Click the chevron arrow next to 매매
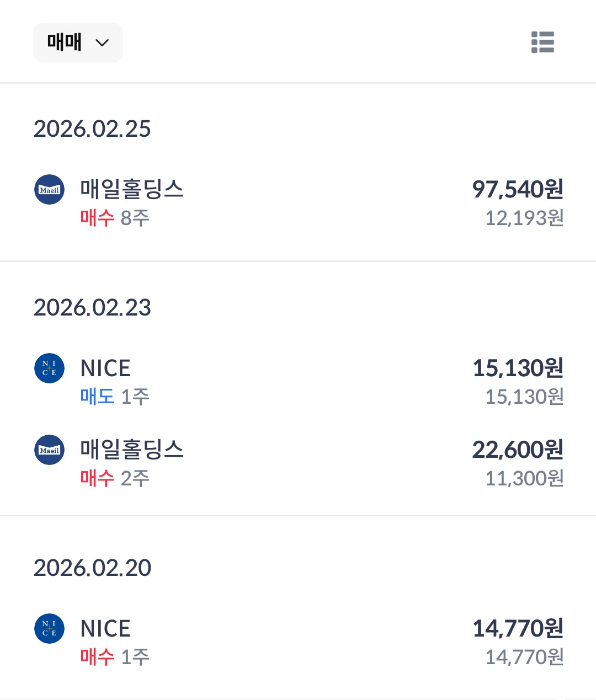The width and height of the screenshot is (596, 700). 102,43
